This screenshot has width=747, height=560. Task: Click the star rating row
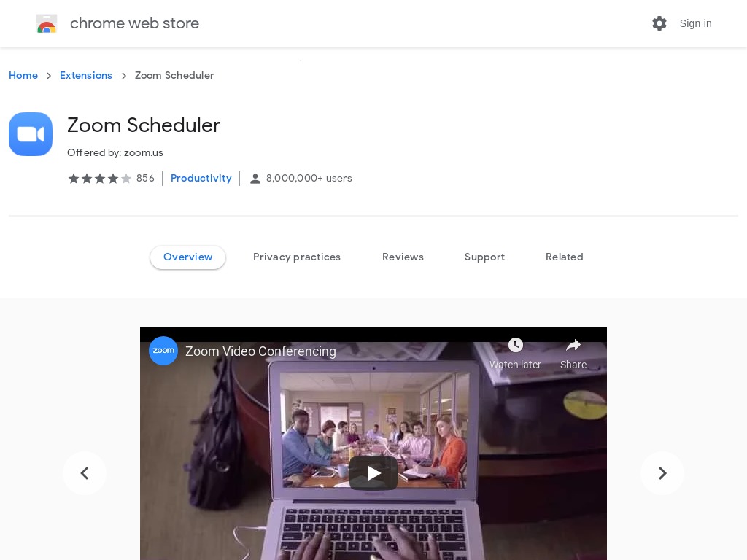[99, 179]
